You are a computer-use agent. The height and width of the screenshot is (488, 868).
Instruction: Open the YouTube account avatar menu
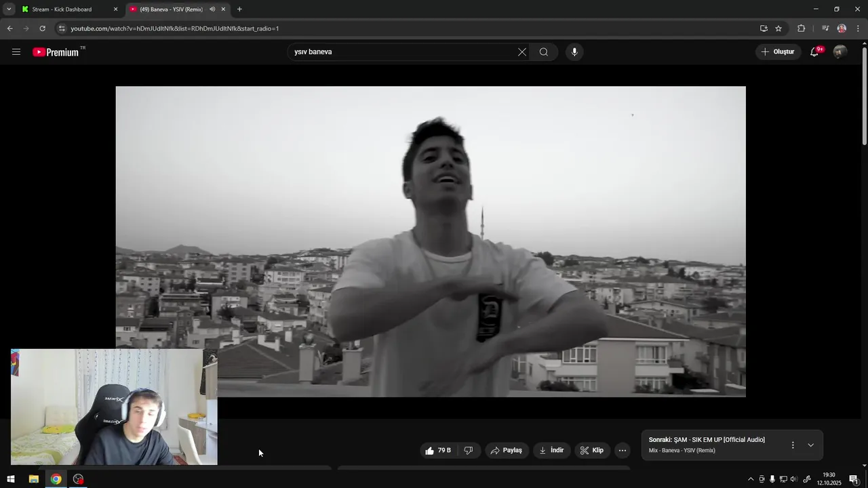pyautogui.click(x=840, y=52)
